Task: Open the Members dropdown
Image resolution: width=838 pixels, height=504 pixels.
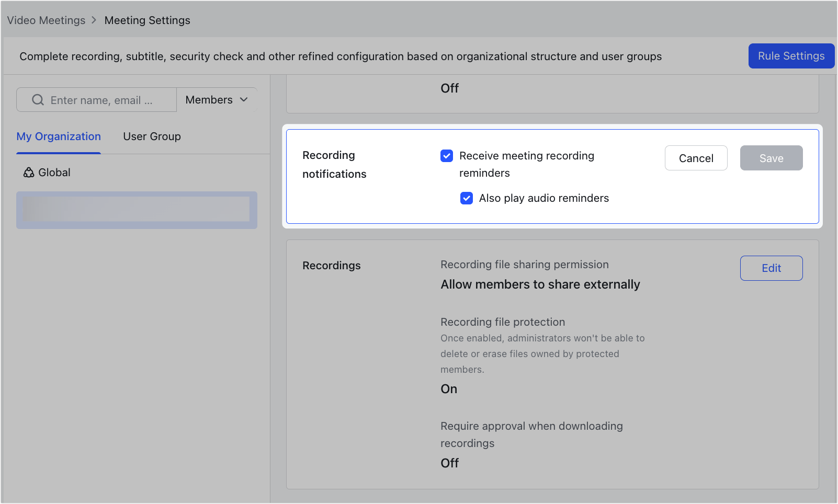Action: (217, 100)
